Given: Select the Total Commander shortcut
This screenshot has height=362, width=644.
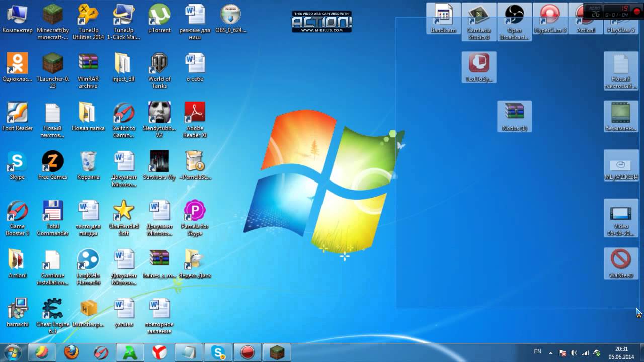Looking at the screenshot, I should pos(53,219).
